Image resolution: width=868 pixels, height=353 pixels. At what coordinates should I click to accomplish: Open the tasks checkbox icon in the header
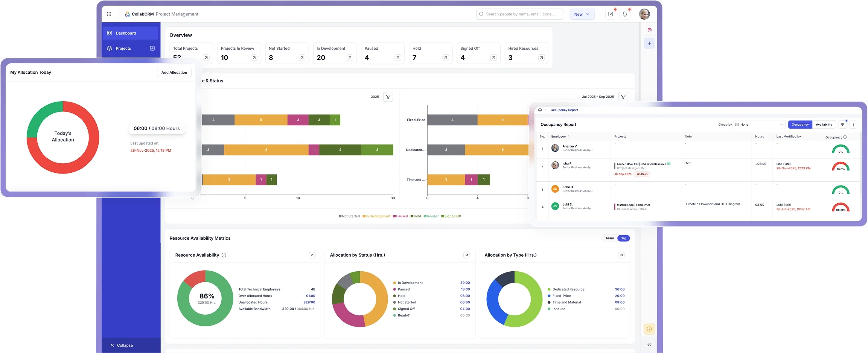[611, 14]
